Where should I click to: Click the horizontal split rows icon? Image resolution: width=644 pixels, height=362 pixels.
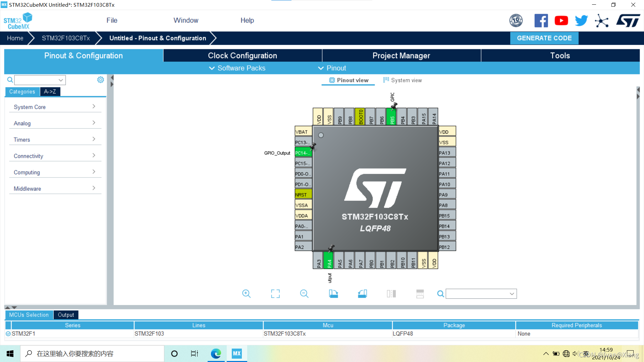click(420, 294)
